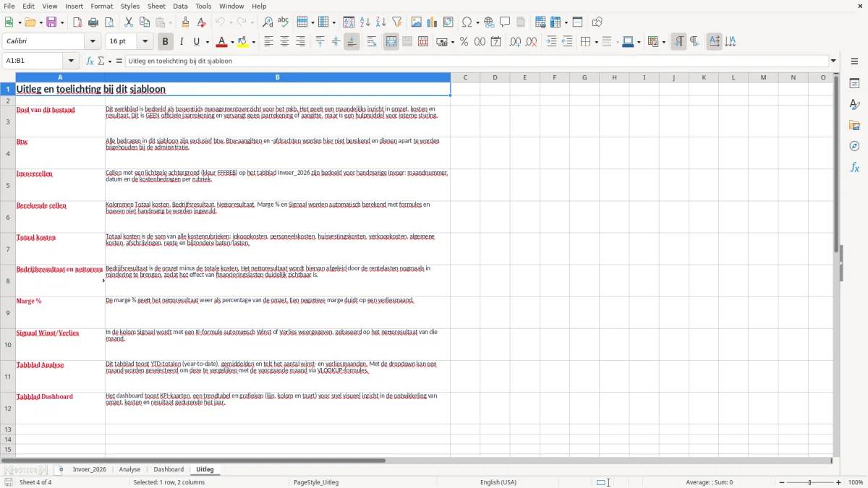Click the Sort Descending icon
Viewport: 868px width, 488px height.
pos(380,22)
